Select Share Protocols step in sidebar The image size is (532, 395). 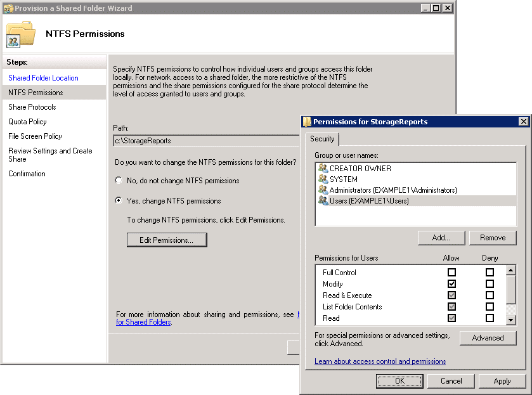pos(32,107)
